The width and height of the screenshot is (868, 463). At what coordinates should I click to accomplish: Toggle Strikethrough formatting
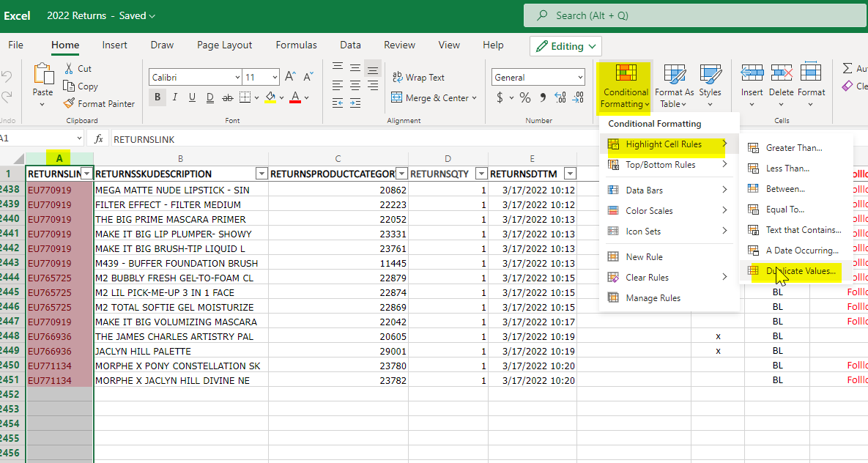[228, 97]
